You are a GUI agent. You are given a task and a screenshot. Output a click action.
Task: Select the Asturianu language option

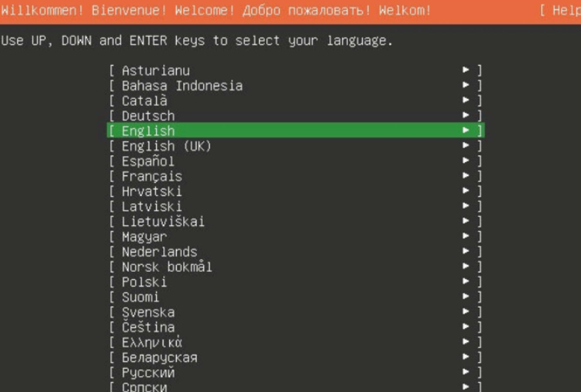click(x=295, y=71)
